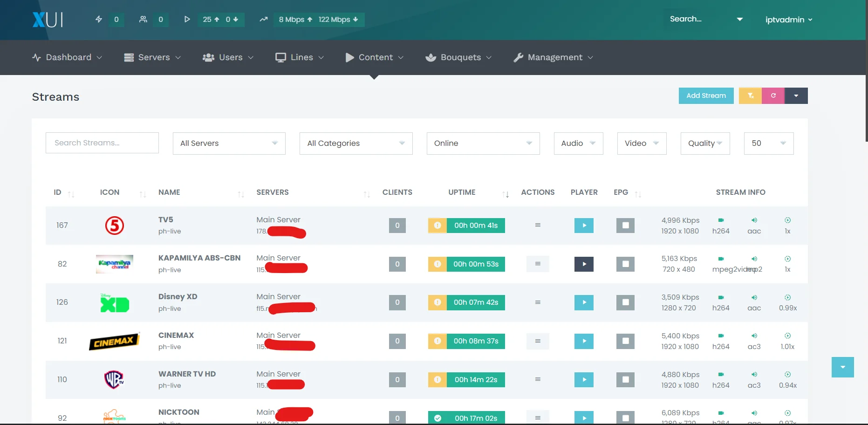Open the 50 rows-per-page dropdown

pos(769,144)
